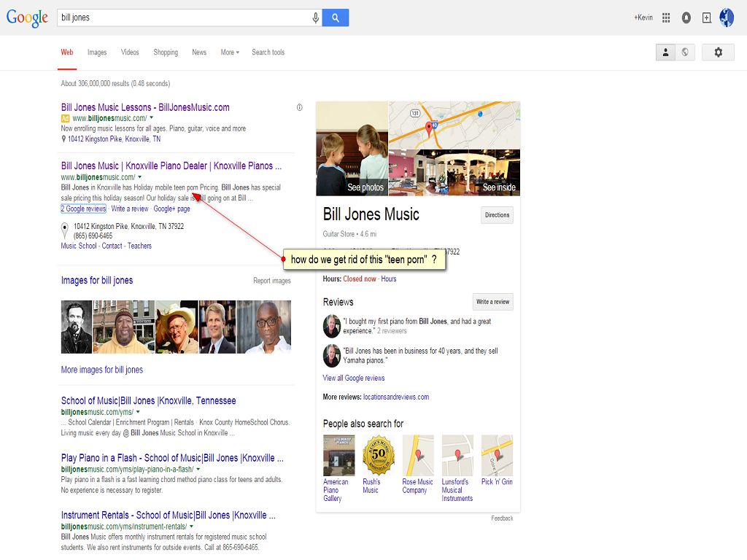Click the ad address pin icon

(x=63, y=139)
